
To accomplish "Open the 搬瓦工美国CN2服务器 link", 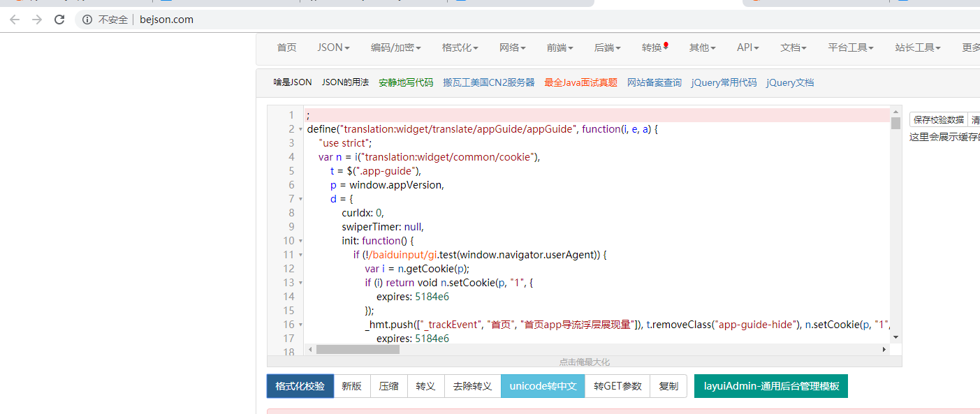I will click(x=488, y=82).
